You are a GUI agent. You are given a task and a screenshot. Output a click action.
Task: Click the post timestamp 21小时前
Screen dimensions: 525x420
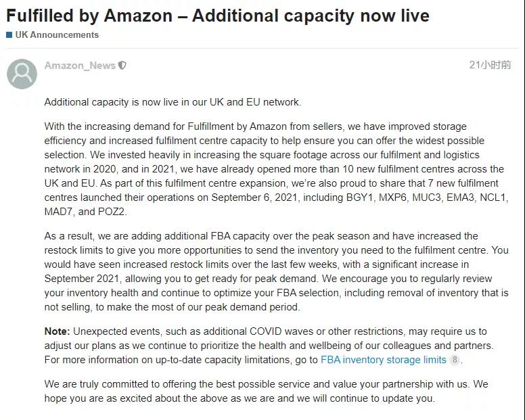490,65
